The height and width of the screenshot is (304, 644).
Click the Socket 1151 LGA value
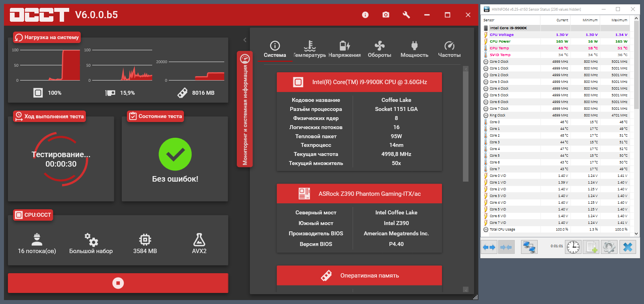(396, 109)
